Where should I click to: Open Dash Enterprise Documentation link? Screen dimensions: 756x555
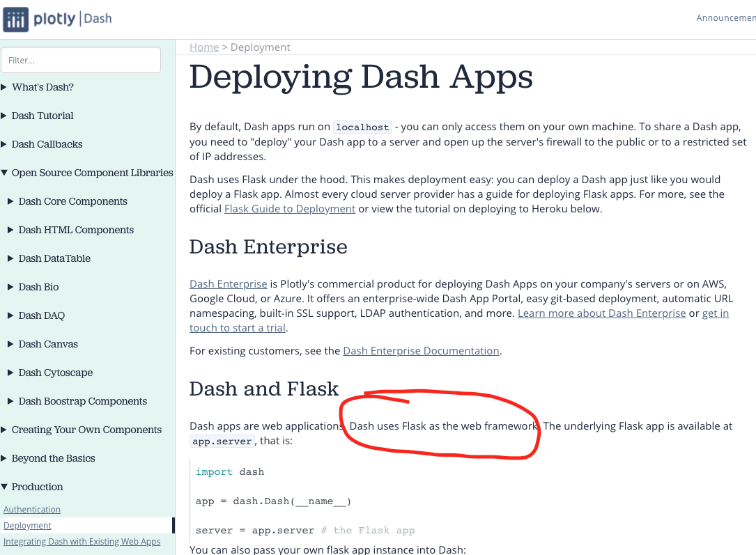(x=421, y=351)
